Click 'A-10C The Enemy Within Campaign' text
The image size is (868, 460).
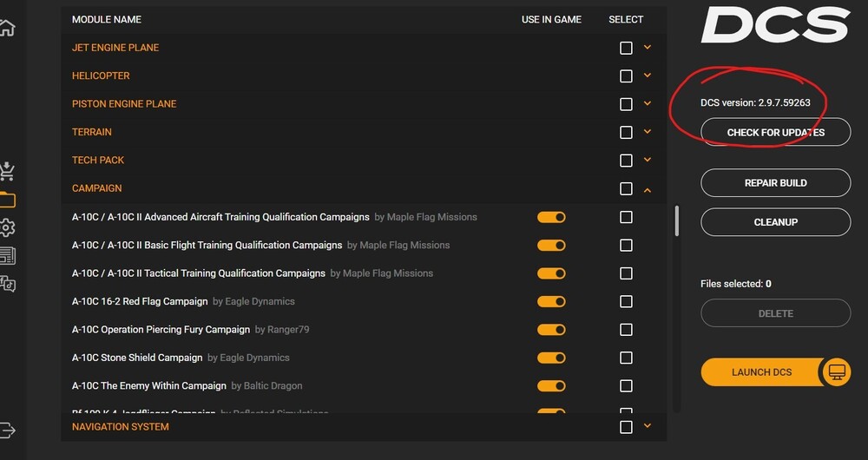tap(149, 386)
